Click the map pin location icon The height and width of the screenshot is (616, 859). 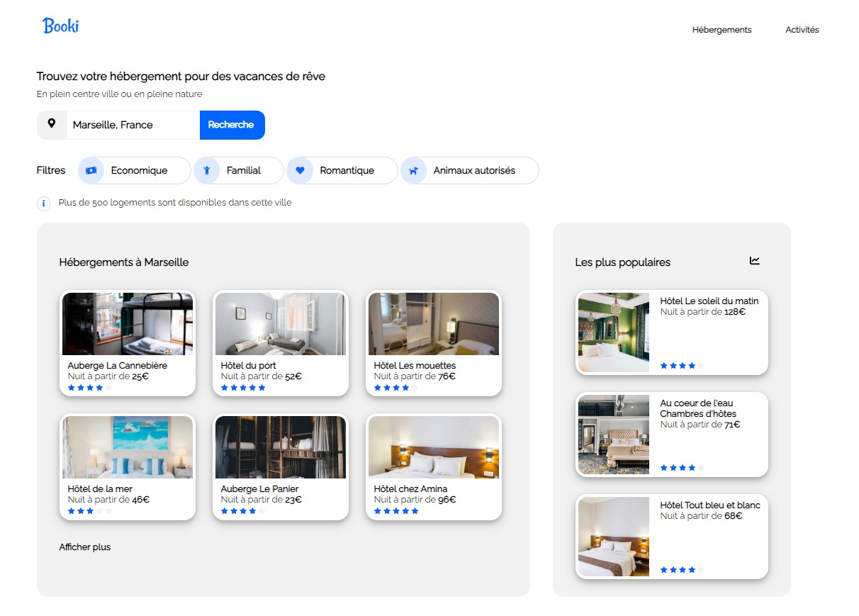[52, 124]
